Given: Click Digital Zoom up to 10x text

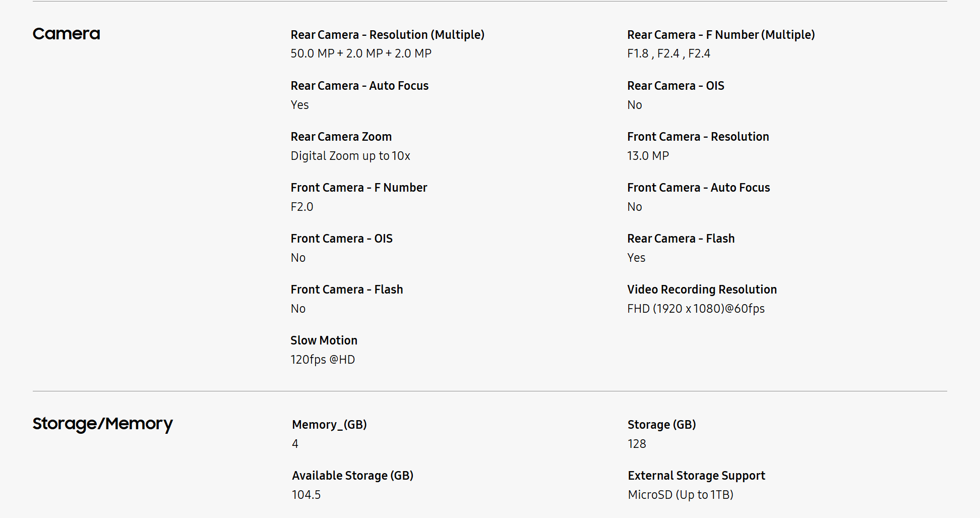Looking at the screenshot, I should tap(350, 156).
